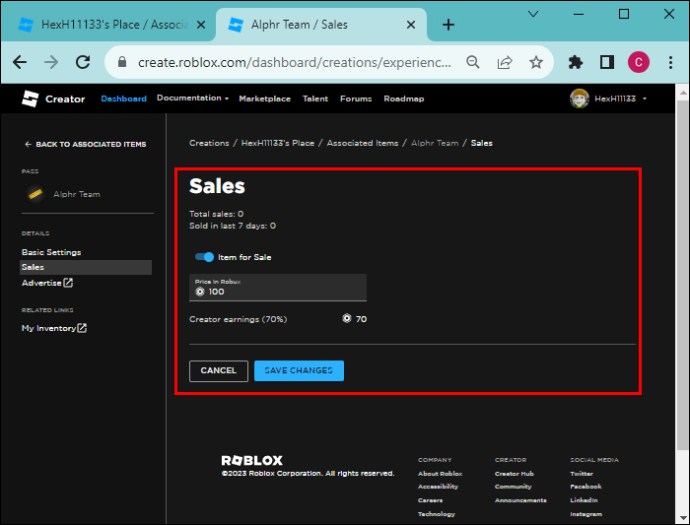
Task: Click Back to Associated Items
Action: tap(85, 144)
